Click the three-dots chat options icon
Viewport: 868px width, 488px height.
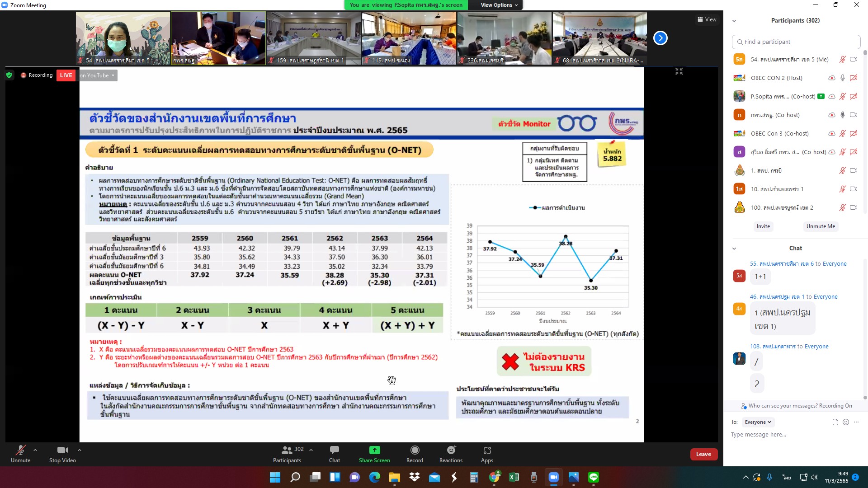pyautogui.click(x=856, y=422)
